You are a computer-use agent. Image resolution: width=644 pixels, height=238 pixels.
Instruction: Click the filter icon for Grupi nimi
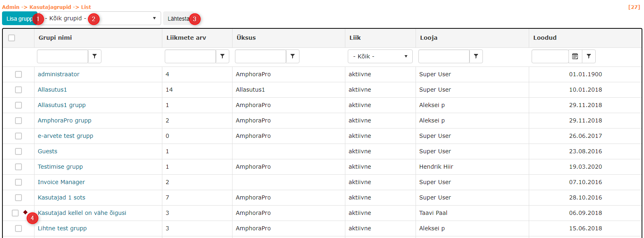95,56
